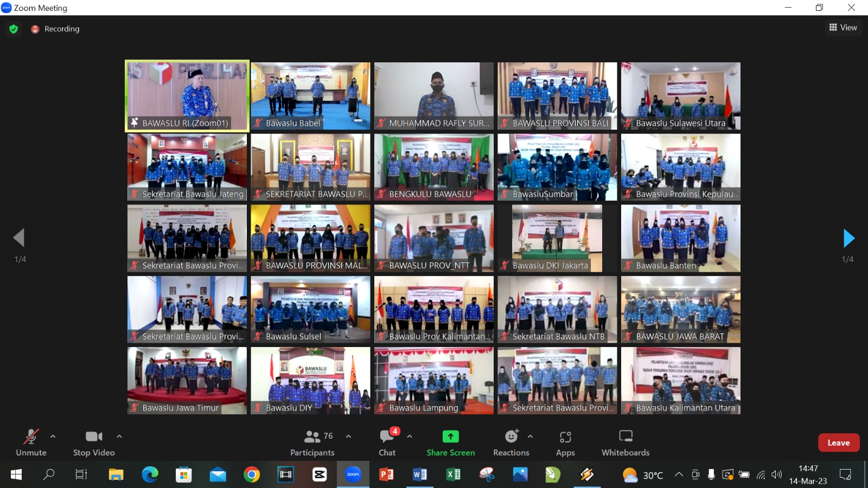Leave the meeting
The width and height of the screenshot is (868, 488).
click(x=838, y=442)
